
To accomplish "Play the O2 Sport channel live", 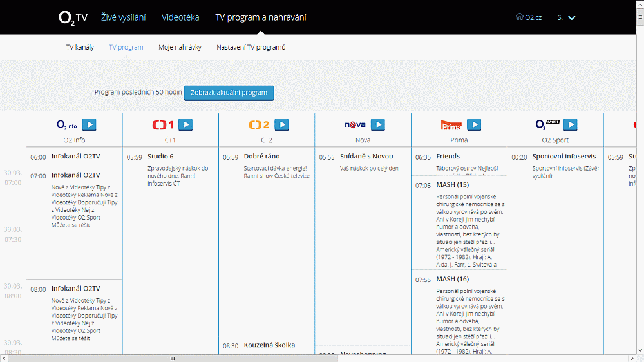I will tap(570, 124).
